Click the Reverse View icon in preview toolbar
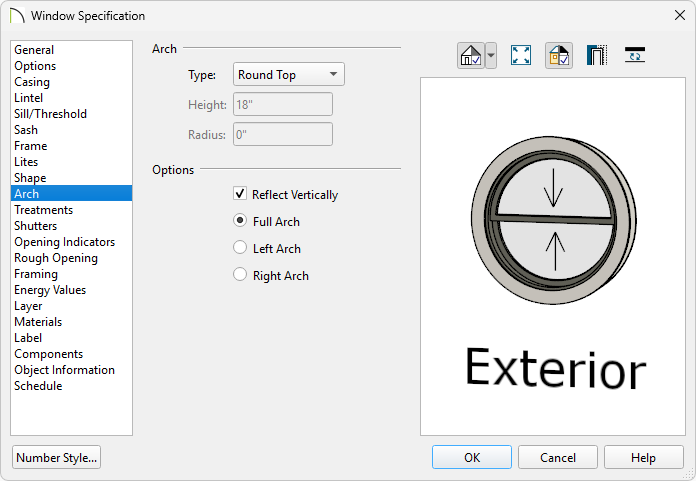This screenshot has height=481, width=696. (635, 55)
